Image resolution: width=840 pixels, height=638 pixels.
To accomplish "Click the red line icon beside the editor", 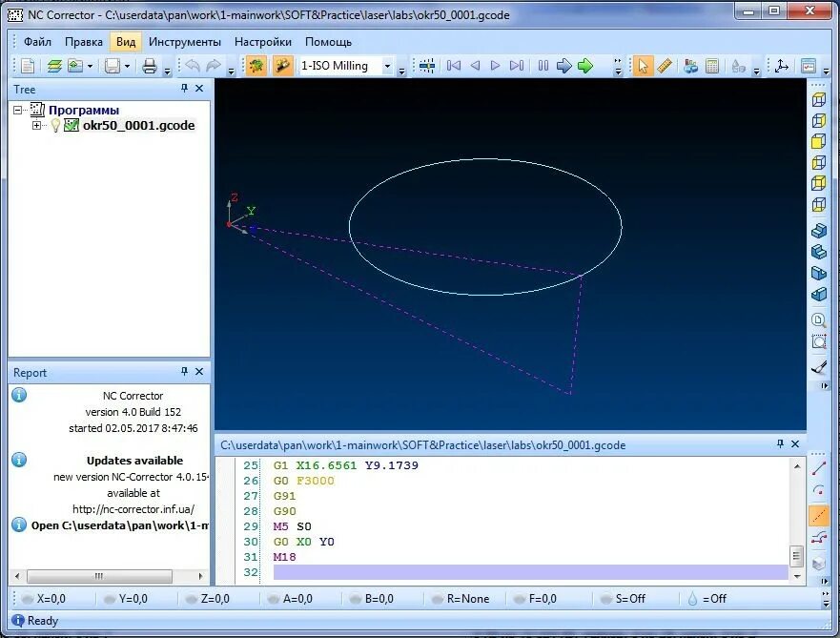I will [819, 468].
